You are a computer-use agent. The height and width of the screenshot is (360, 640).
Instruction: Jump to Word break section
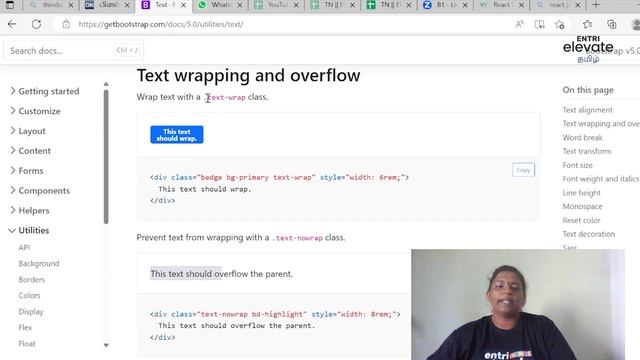[x=582, y=138]
